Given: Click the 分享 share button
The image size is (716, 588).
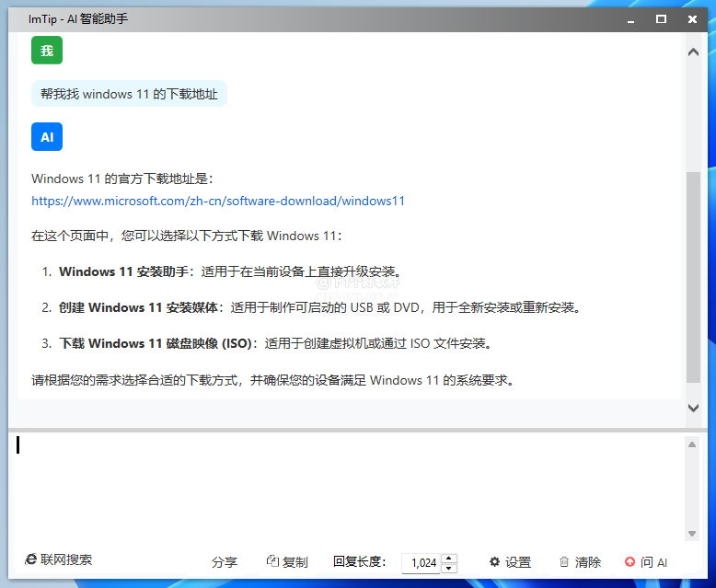Looking at the screenshot, I should tap(224, 562).
